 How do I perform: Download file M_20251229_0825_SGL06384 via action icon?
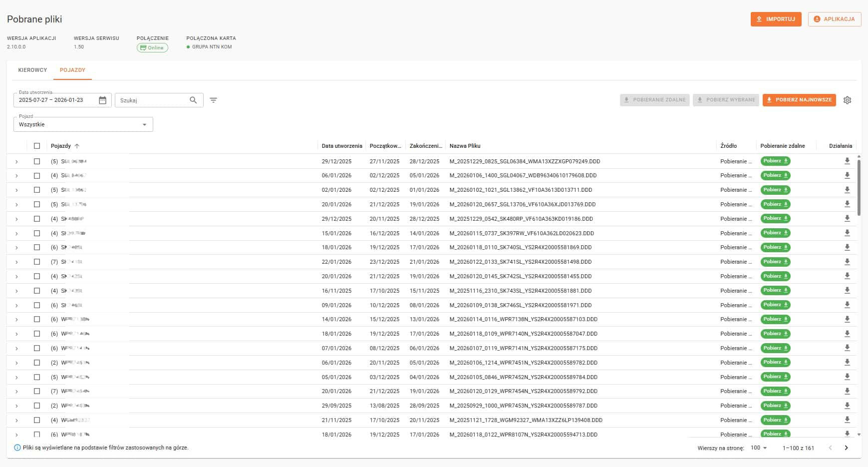(x=847, y=161)
